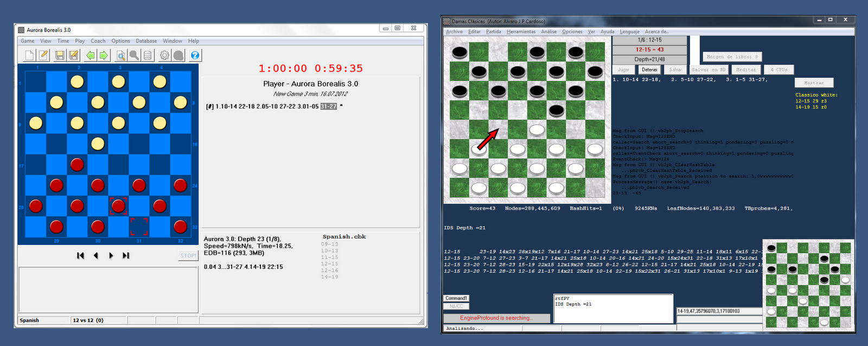
Task: Open the Archivo menu in Damas Clásicas
Action: (455, 32)
